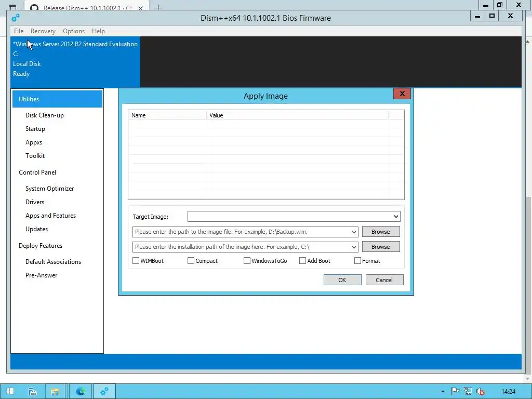
Task: Check the Add Boot option
Action: pos(302,261)
